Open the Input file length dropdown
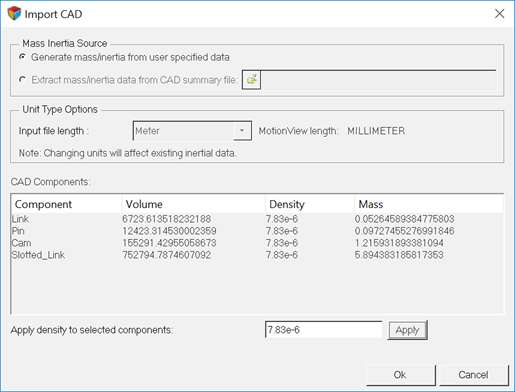This screenshot has width=515, height=392. (x=192, y=131)
